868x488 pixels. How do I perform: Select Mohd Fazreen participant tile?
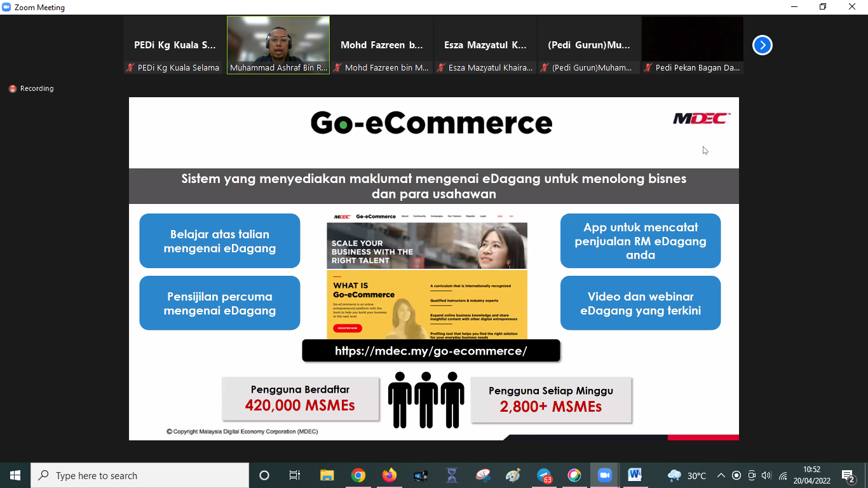point(382,45)
